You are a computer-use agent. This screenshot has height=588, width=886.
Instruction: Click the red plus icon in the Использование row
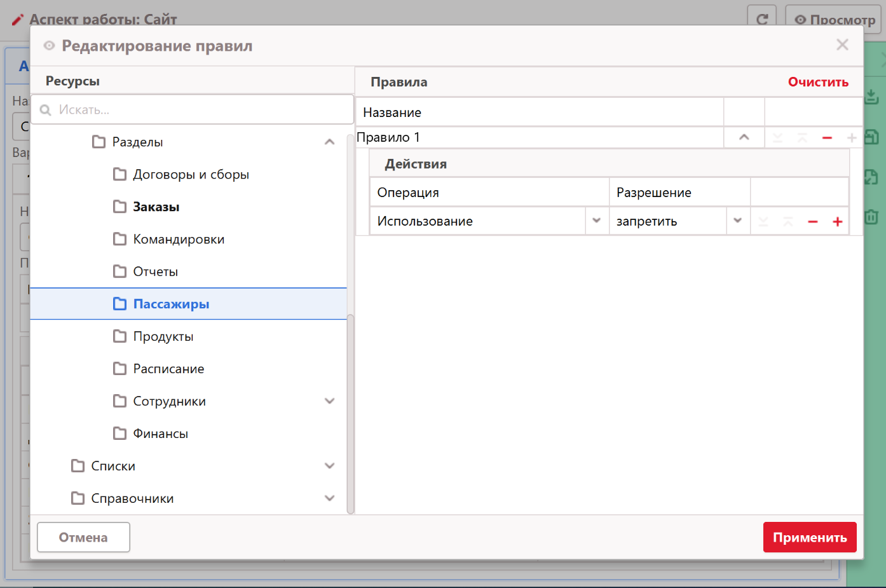point(837,222)
